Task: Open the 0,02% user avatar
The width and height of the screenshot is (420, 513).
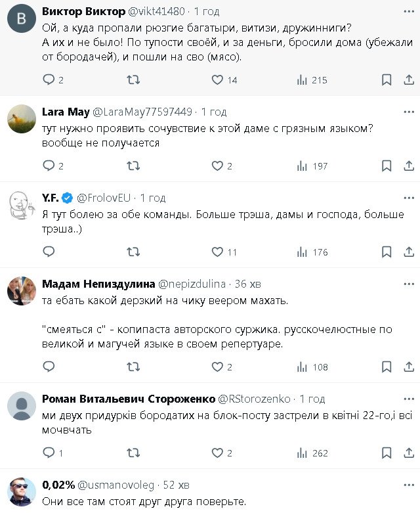Action: (x=22, y=491)
